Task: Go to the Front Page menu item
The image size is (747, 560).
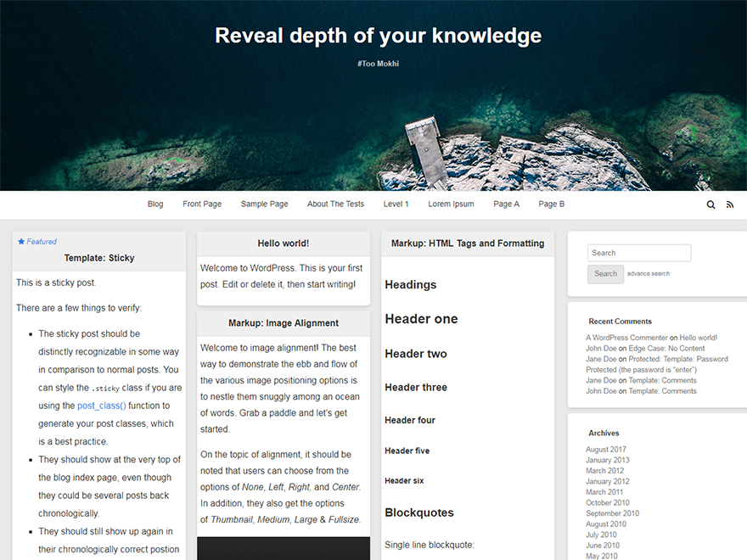Action: (202, 204)
